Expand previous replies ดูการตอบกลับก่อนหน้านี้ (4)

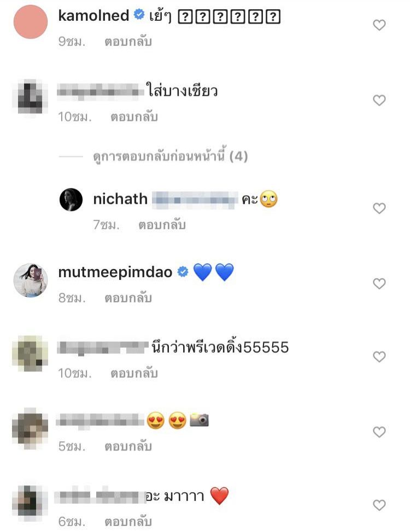170,156
